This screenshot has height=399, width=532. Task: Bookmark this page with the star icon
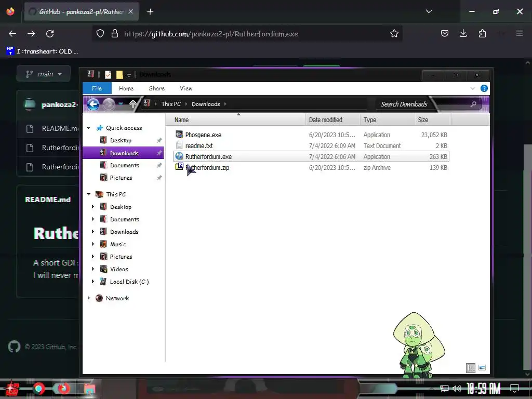tap(394, 34)
